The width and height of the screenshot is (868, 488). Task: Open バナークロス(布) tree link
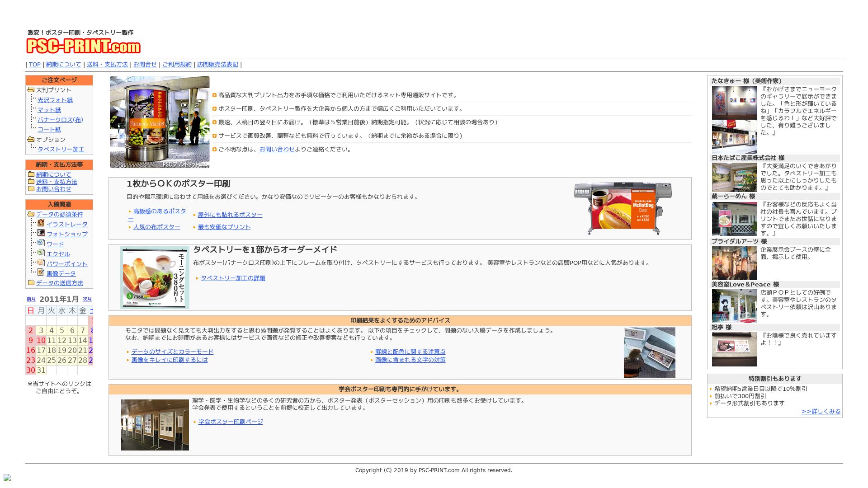60,120
